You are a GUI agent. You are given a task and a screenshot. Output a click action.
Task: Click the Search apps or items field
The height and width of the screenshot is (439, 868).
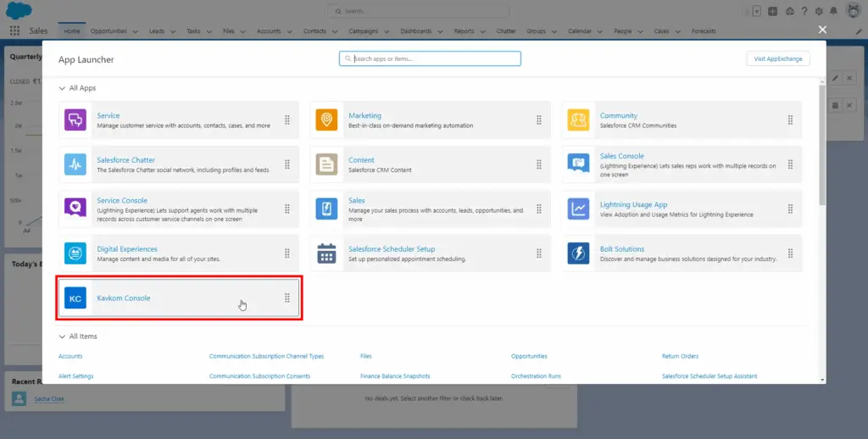click(430, 58)
